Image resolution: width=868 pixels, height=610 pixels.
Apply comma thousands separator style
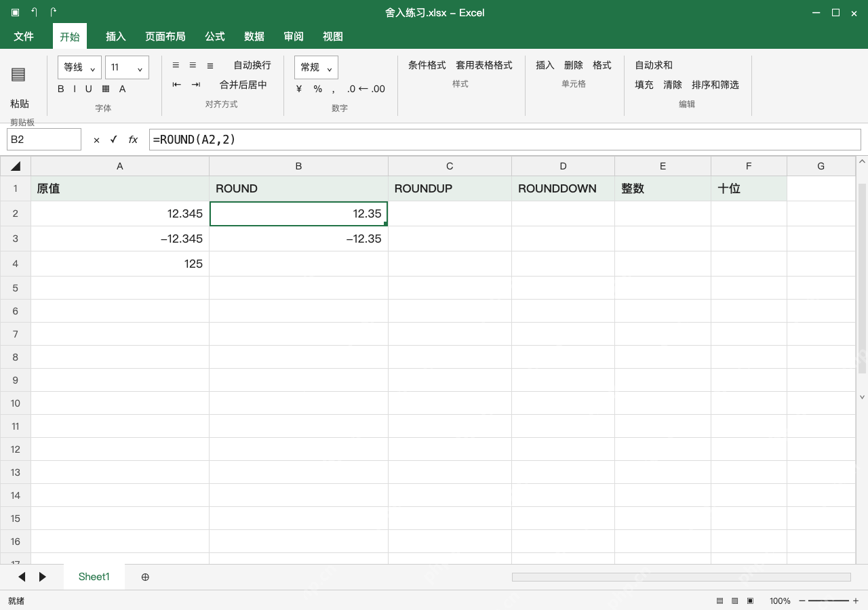334,89
